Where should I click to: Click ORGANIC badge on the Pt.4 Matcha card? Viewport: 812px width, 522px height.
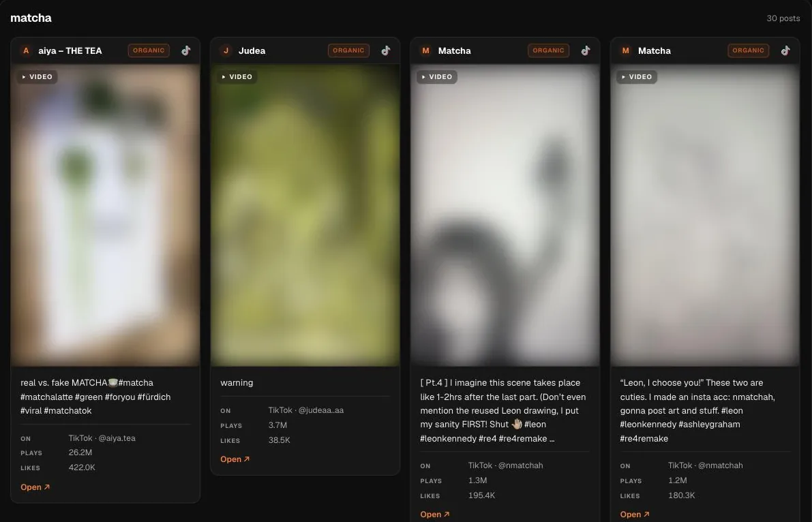(548, 50)
